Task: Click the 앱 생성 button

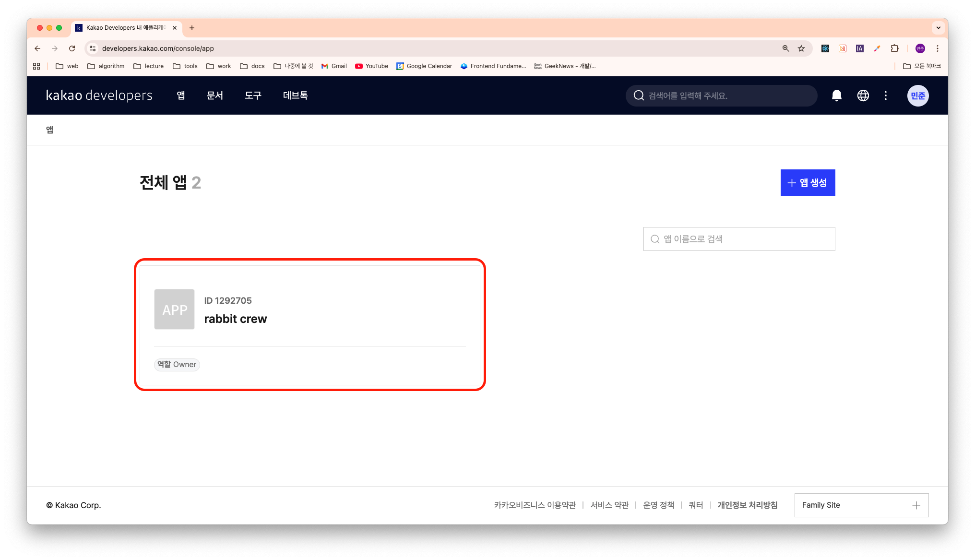Action: pos(808,182)
